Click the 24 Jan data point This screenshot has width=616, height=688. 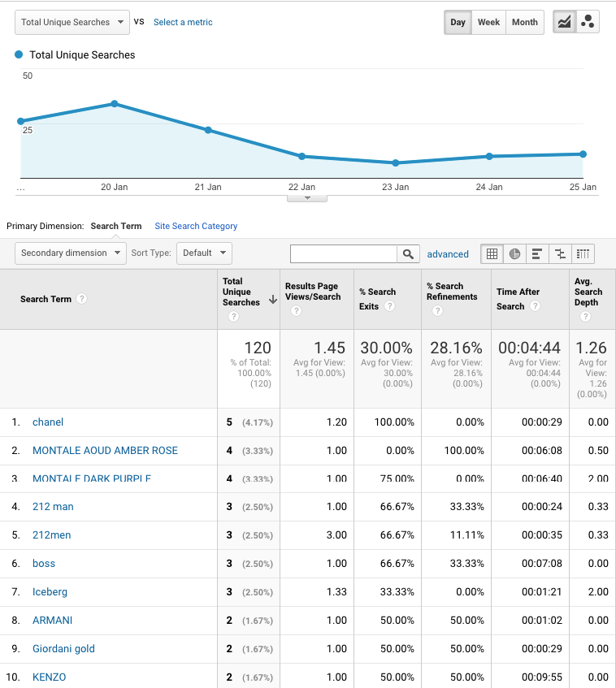coord(489,156)
